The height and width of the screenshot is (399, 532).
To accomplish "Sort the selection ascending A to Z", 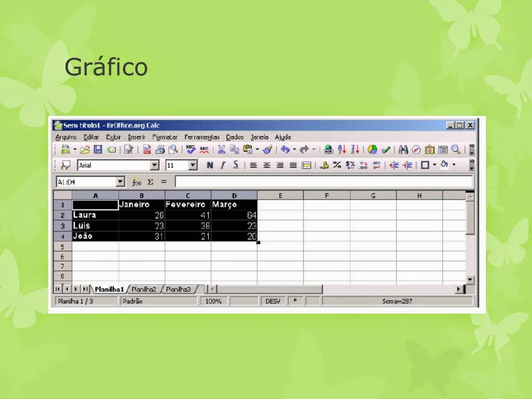I will 342,150.
